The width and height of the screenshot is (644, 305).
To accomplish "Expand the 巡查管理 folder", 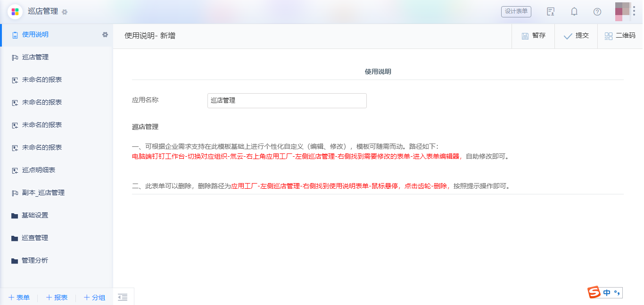I will [x=34, y=238].
